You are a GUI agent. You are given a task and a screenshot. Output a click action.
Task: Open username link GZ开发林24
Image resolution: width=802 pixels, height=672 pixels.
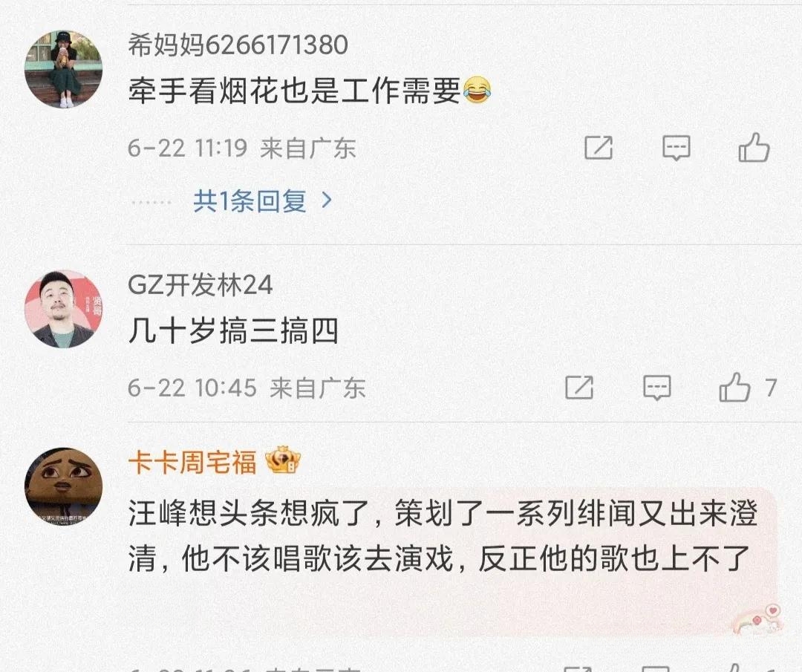(200, 285)
